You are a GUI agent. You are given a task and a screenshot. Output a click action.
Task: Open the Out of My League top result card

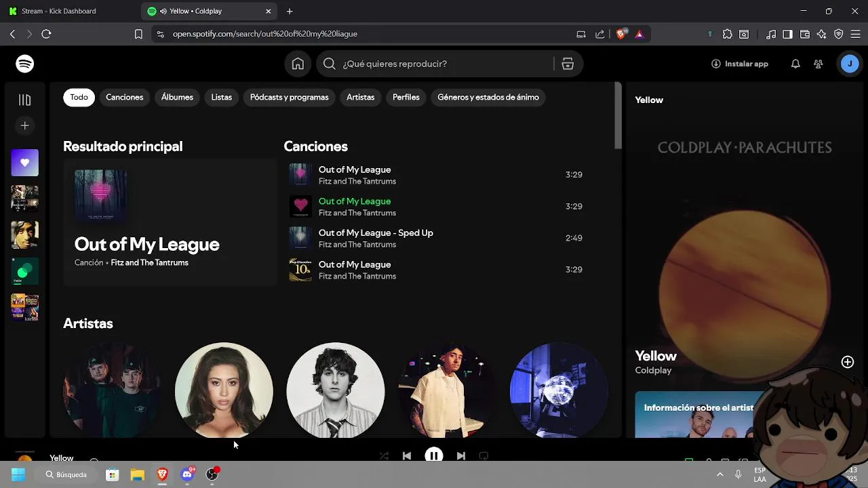(x=170, y=222)
